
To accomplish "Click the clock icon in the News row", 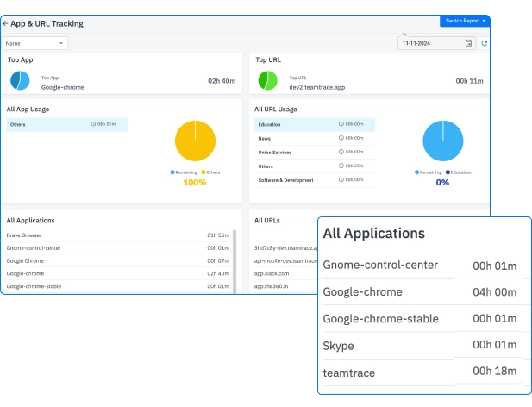I will coord(342,138).
